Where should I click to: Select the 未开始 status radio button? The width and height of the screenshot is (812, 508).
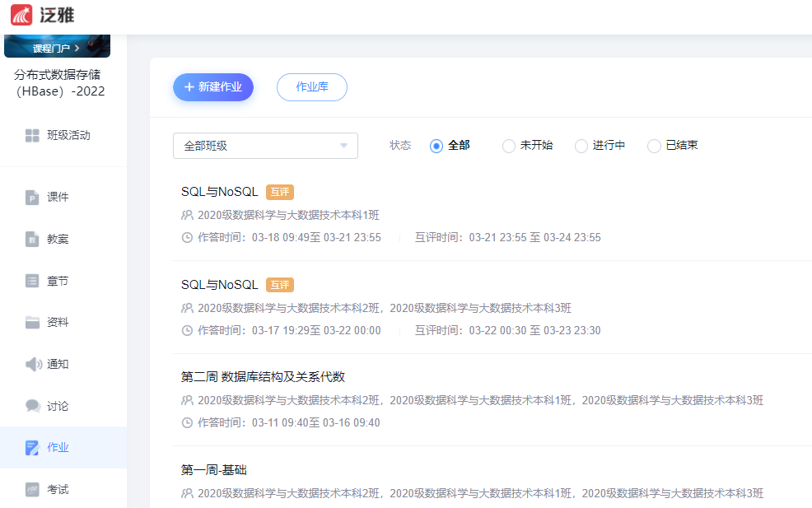click(x=509, y=146)
